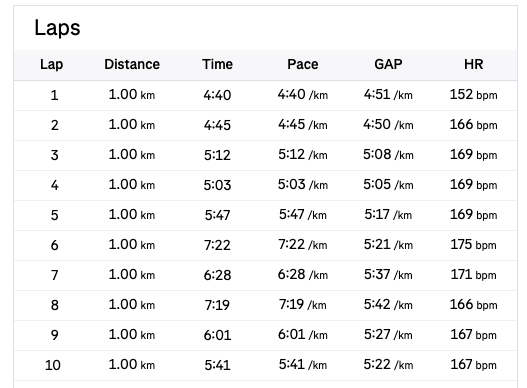
Task: Select lap 1 row number
Action: coord(54,95)
